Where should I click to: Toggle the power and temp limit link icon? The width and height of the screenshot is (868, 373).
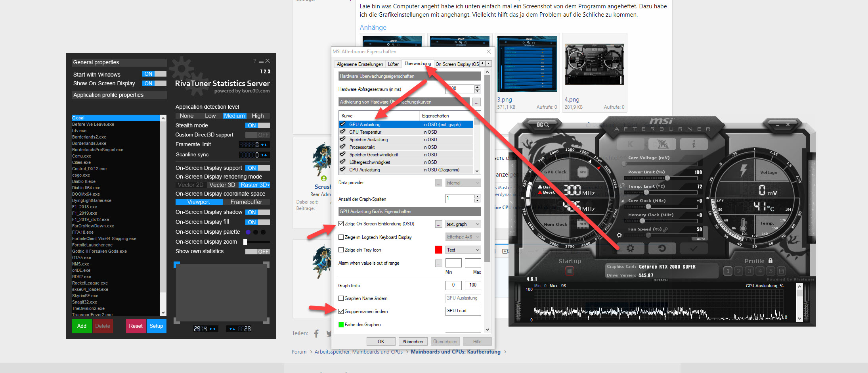622,186
